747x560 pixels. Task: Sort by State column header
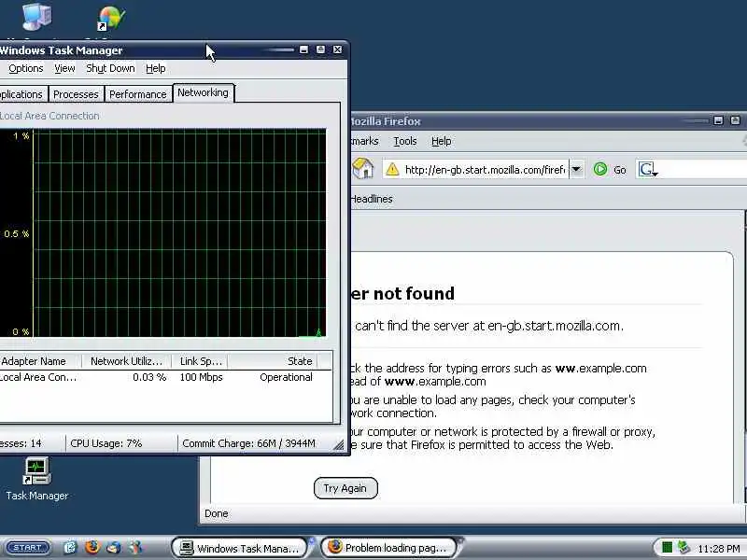coord(273,361)
